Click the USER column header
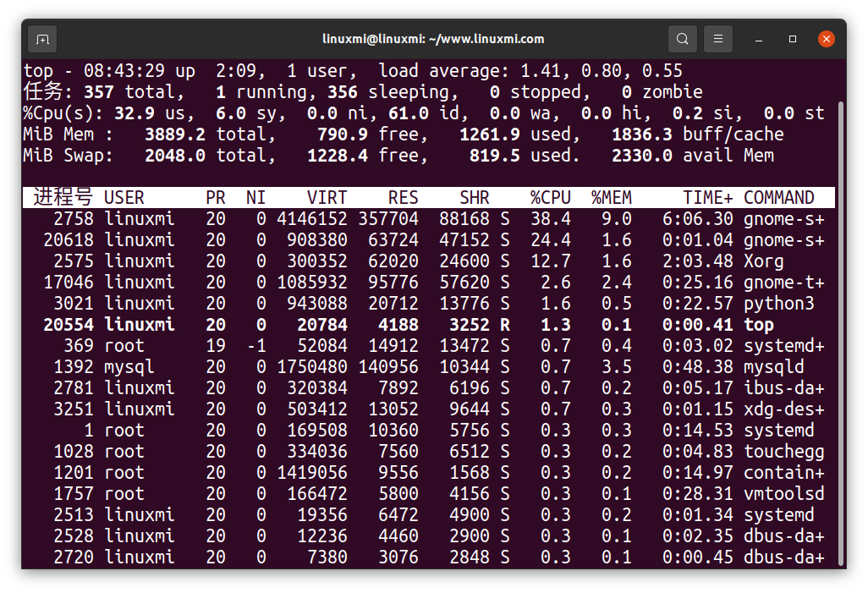868x593 pixels. (x=124, y=198)
